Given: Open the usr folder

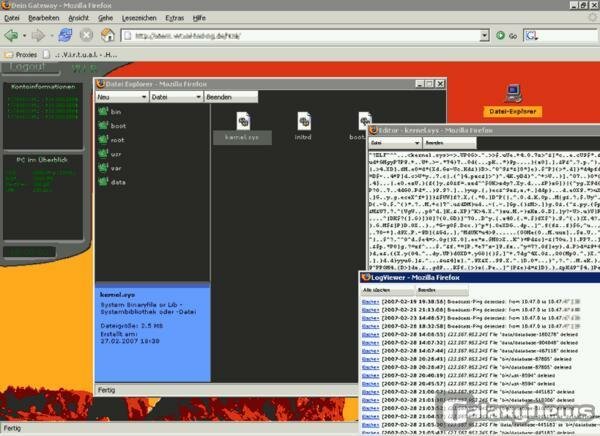Looking at the screenshot, I should [x=110, y=154].
